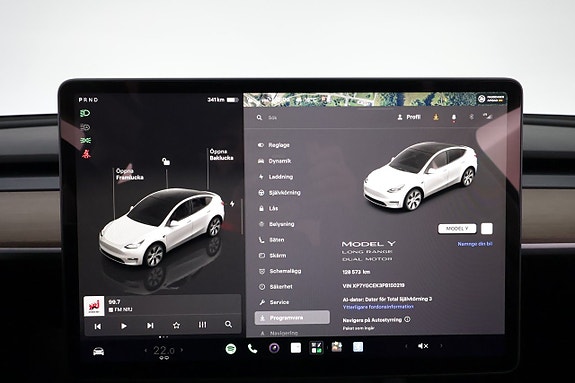Tap the auto high beam indicator icon
The image size is (575, 383).
(x=85, y=127)
